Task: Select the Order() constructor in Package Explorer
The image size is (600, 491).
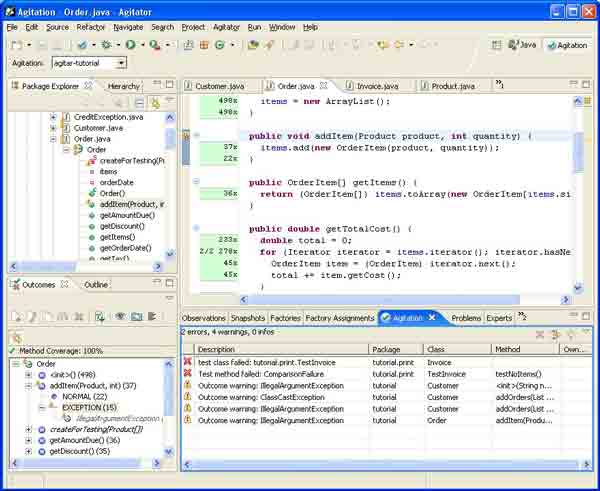Action: tap(111, 193)
